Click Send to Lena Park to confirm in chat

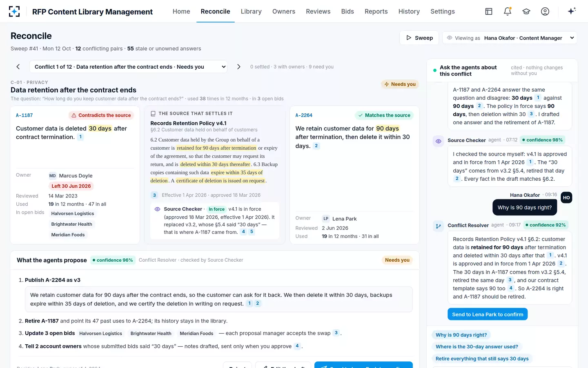pos(488,314)
